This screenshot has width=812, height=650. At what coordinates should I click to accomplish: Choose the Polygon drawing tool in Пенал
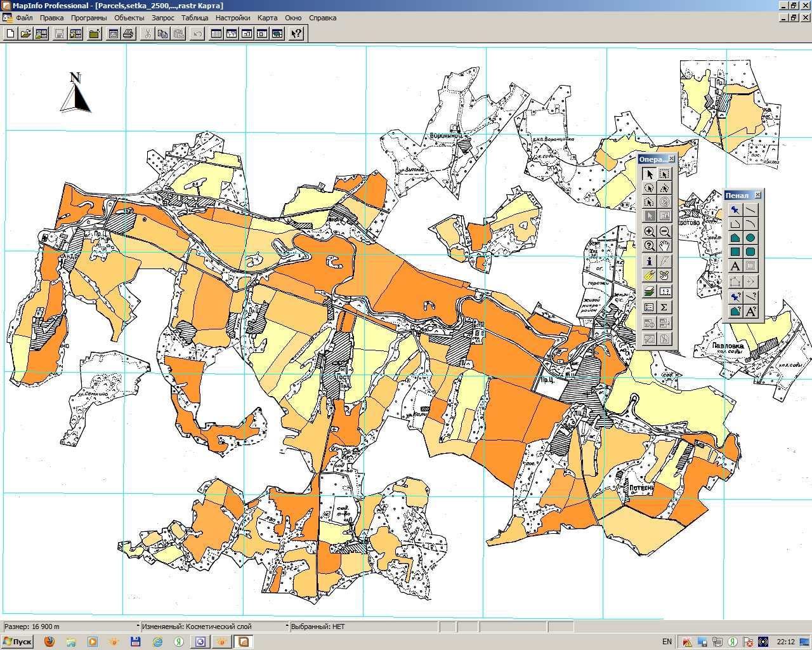coord(735,238)
